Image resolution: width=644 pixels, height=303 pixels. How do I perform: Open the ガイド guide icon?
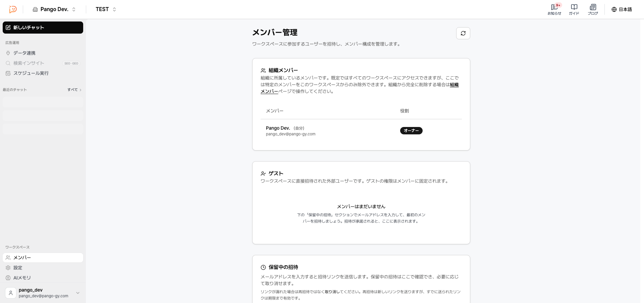[x=574, y=9]
